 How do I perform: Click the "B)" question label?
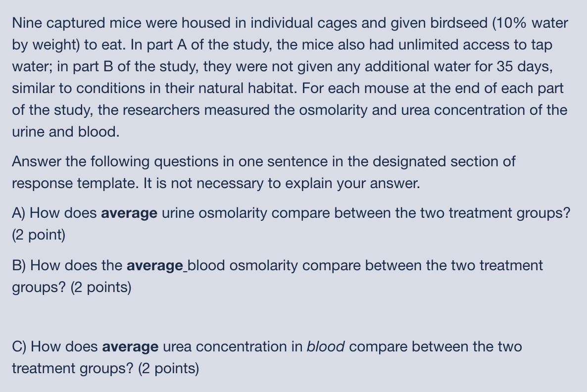tap(19, 266)
